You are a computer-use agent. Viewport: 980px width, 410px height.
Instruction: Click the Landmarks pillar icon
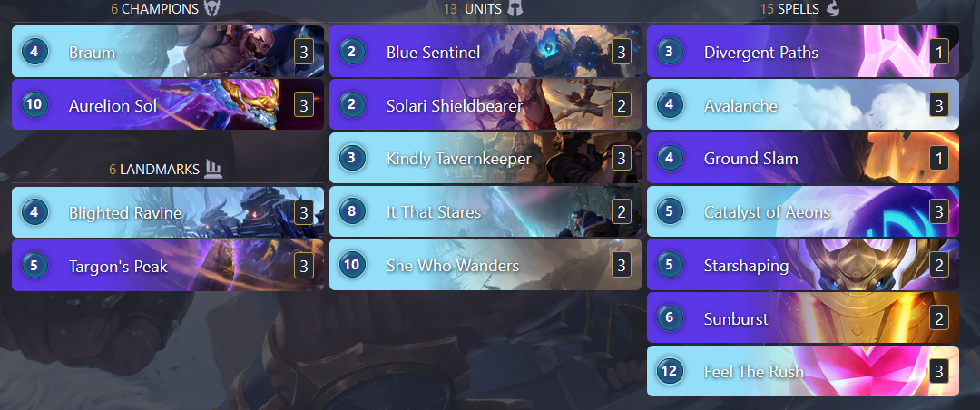point(214,168)
